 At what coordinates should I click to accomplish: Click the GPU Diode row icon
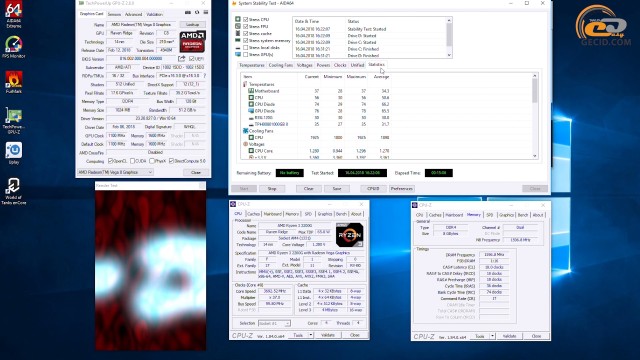point(251,111)
